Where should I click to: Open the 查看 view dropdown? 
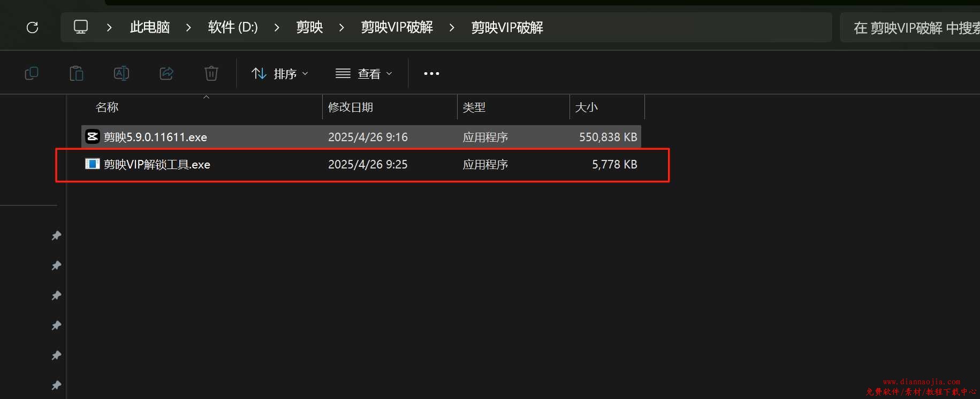[x=364, y=73]
